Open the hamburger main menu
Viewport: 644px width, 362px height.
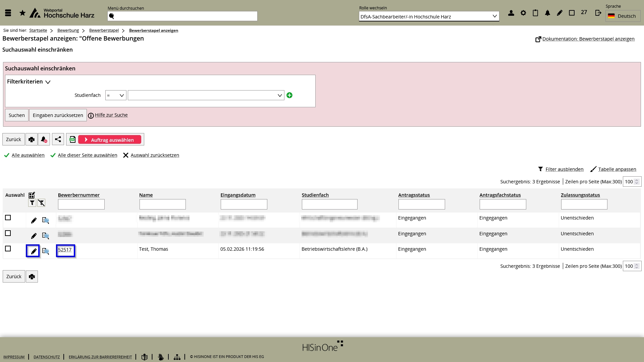pos(8,13)
